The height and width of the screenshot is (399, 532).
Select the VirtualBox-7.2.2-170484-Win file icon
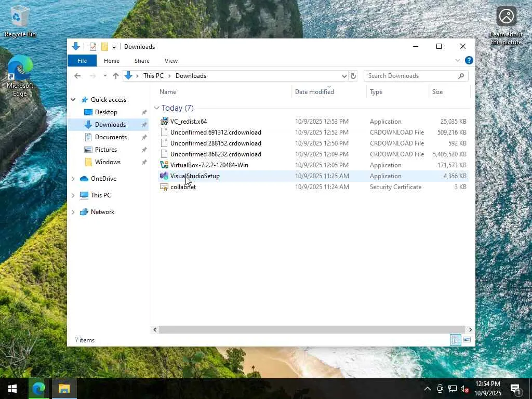164,165
